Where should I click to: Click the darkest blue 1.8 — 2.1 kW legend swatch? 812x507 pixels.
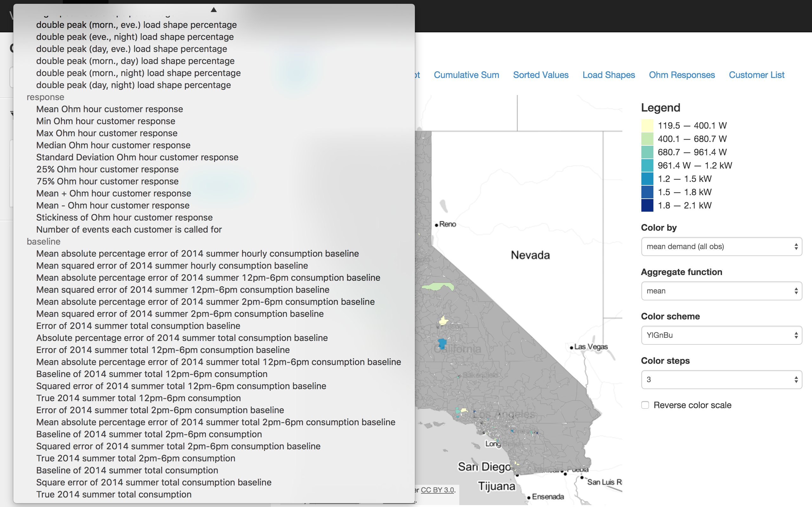(647, 205)
